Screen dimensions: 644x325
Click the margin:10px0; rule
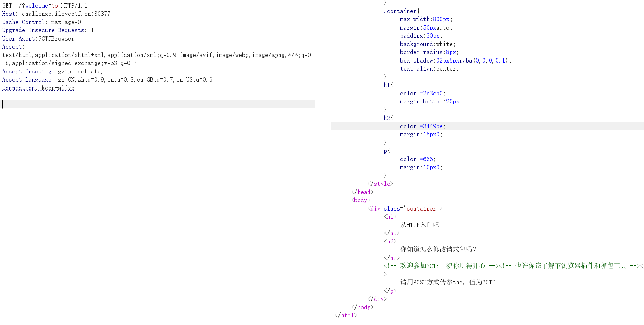pyautogui.click(x=421, y=167)
